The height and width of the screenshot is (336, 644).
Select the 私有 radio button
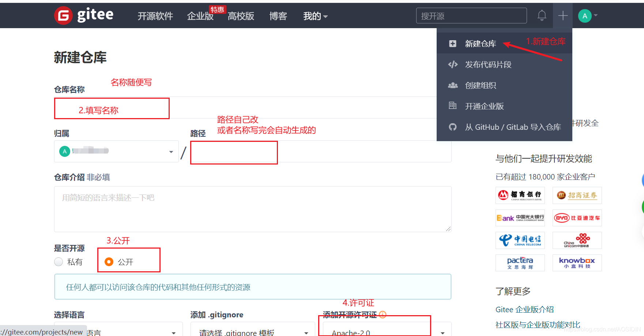(x=59, y=262)
